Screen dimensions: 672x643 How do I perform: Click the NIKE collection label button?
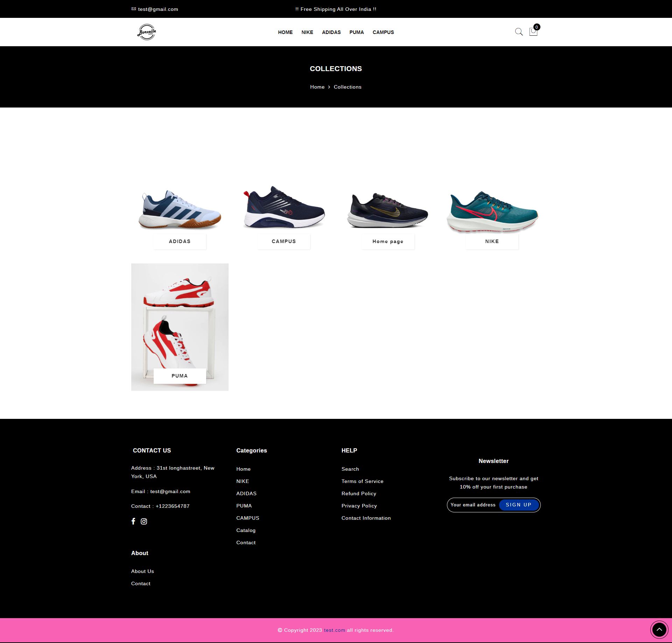(492, 241)
